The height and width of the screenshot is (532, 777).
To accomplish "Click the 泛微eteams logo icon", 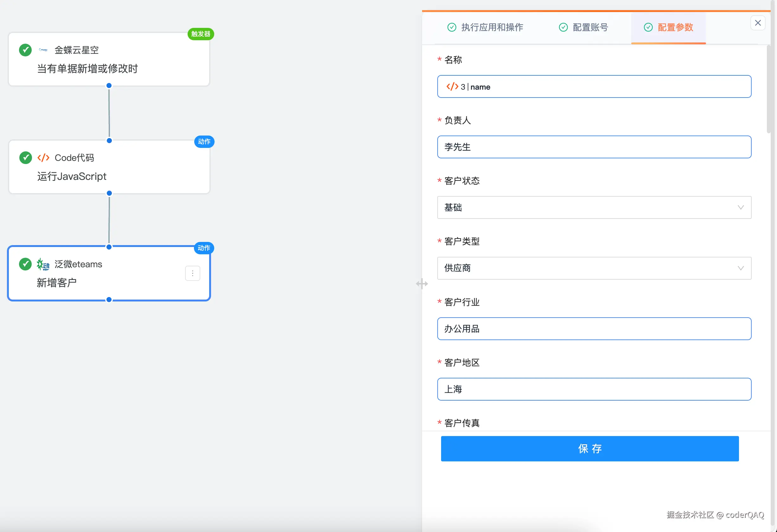I will (43, 264).
